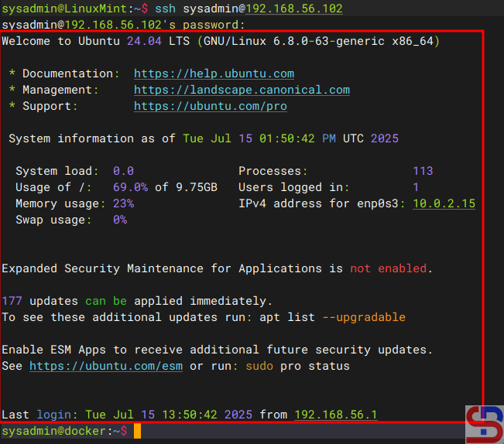Click the sysadmin@docker shell prompt
Viewport: 504px width, 444px height.
pyautogui.click(x=63, y=431)
